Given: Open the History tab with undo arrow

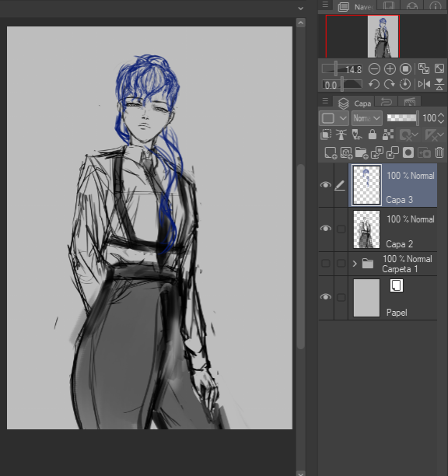Looking at the screenshot, I should (386, 102).
